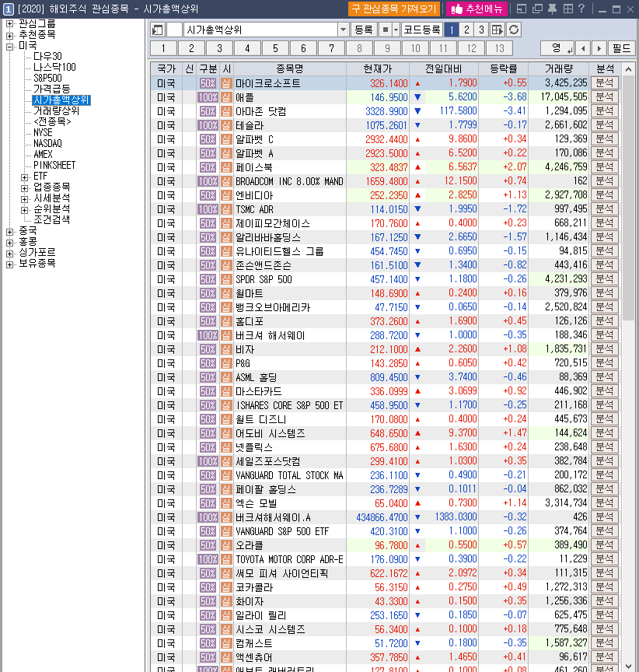
Task: Click the right arrow page button
Action: [x=599, y=48]
